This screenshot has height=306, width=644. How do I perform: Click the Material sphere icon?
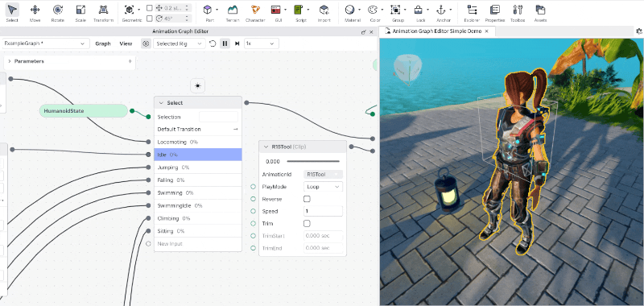click(x=349, y=10)
